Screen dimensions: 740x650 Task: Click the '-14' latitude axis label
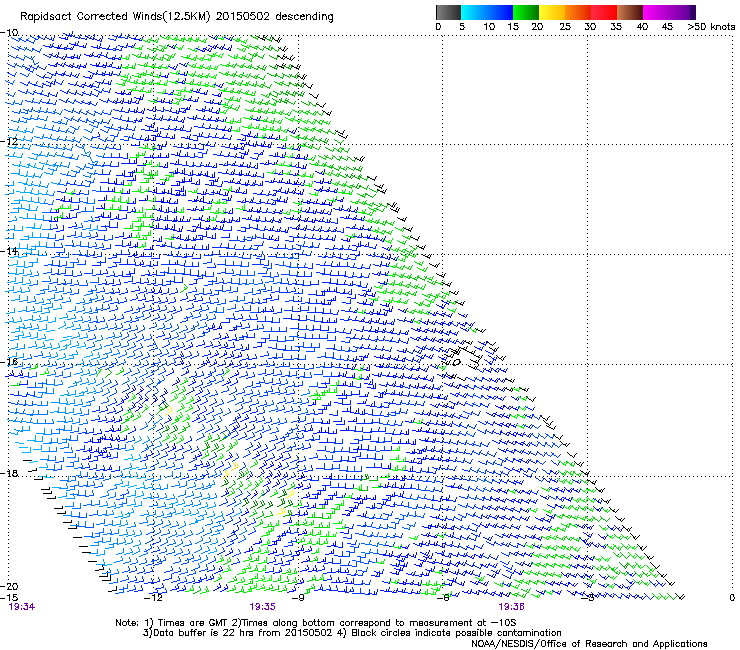9,251
